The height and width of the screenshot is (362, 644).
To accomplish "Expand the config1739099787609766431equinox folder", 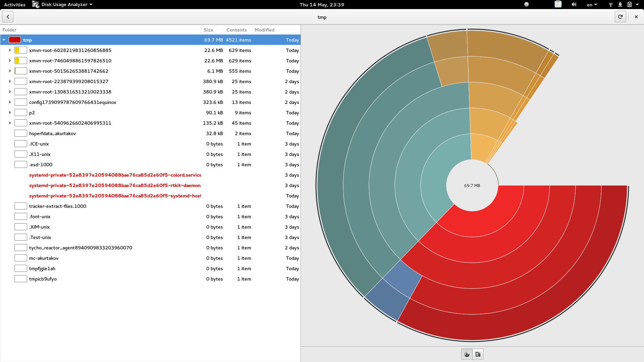I will click(10, 102).
